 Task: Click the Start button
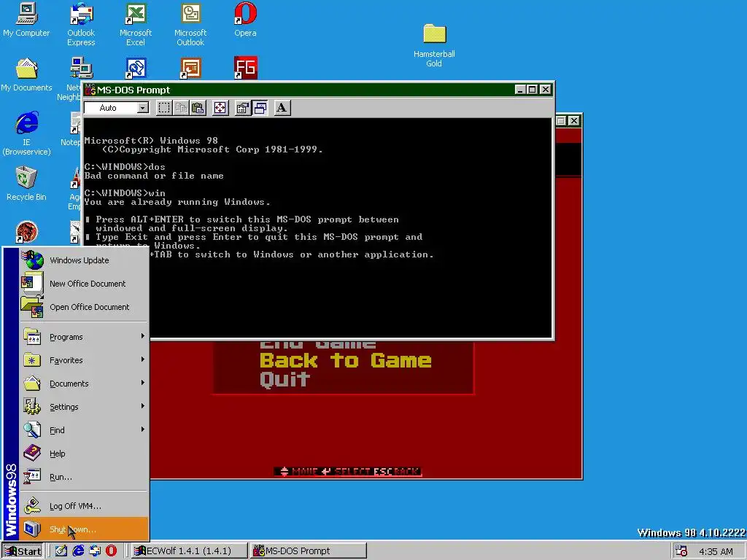pos(23,551)
